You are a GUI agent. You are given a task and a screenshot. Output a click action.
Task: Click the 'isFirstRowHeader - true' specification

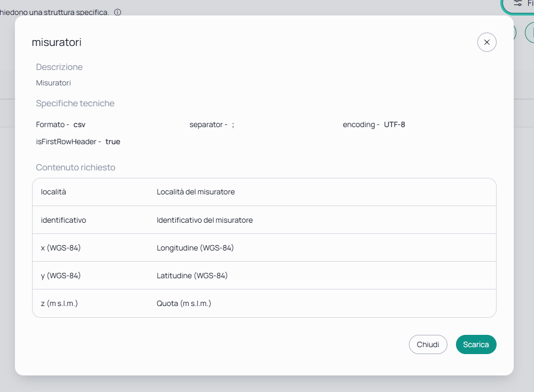pos(78,142)
